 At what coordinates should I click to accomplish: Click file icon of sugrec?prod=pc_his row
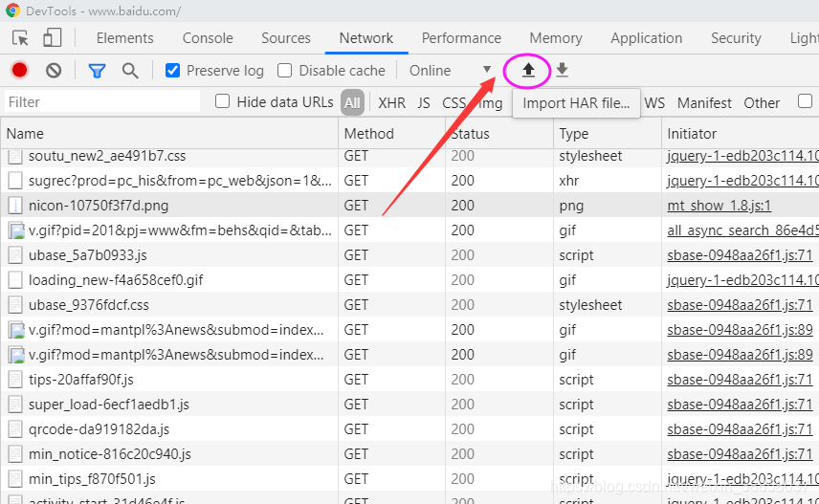[x=15, y=181]
